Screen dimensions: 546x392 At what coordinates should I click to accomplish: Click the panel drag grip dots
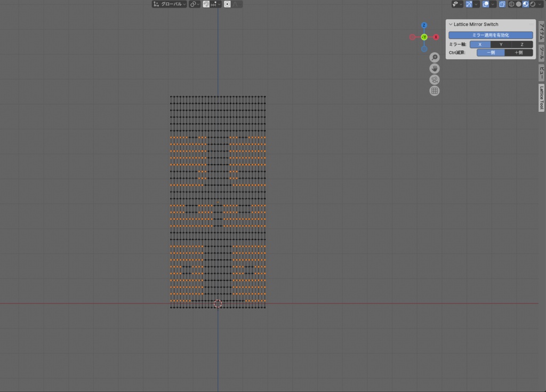[531, 25]
